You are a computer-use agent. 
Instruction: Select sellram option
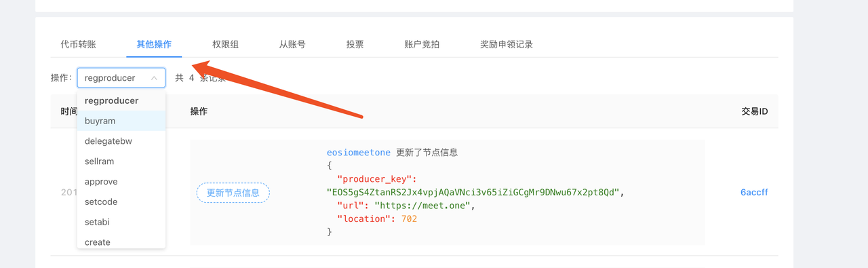[x=121, y=161]
